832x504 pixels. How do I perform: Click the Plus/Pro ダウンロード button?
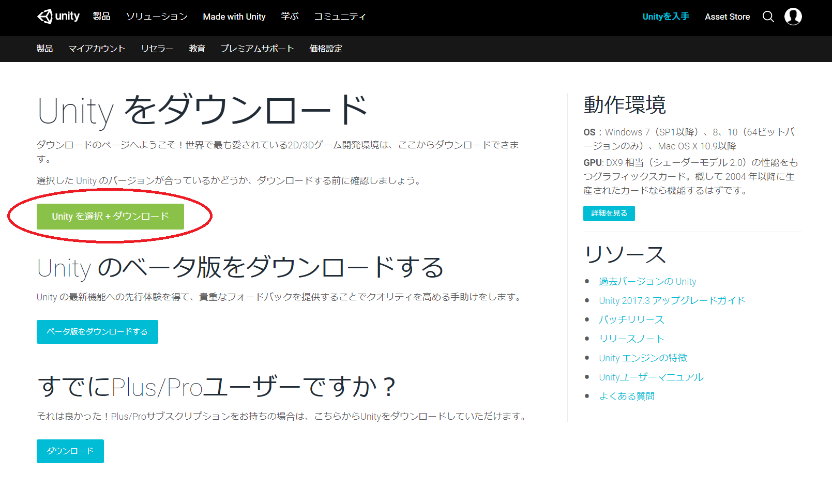pos(70,451)
